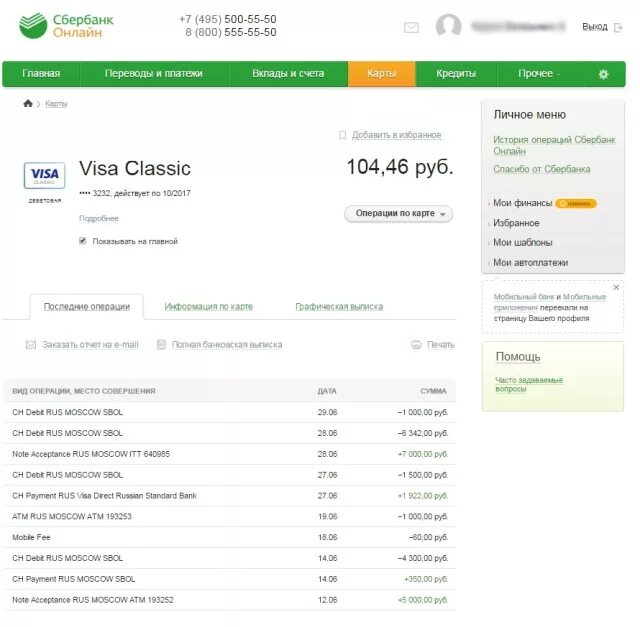The width and height of the screenshot is (640, 627).
Task: Click Мобильный банк link in notice
Action: [x=524, y=297]
